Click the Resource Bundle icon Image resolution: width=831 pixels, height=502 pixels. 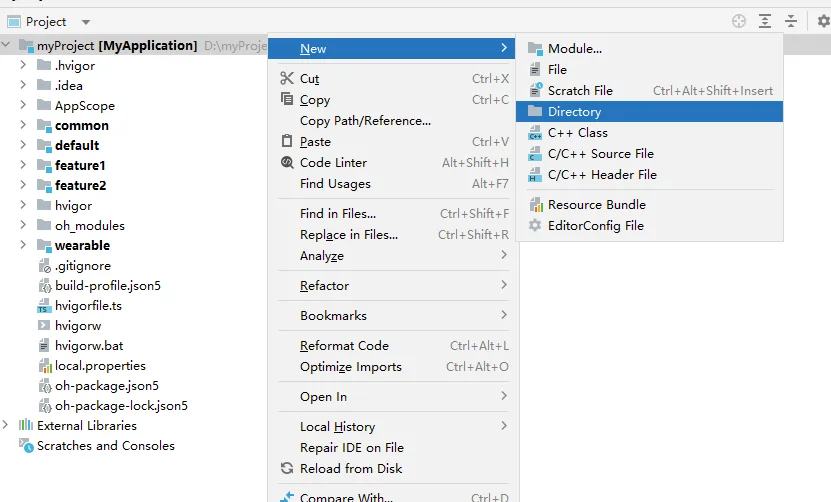(535, 205)
